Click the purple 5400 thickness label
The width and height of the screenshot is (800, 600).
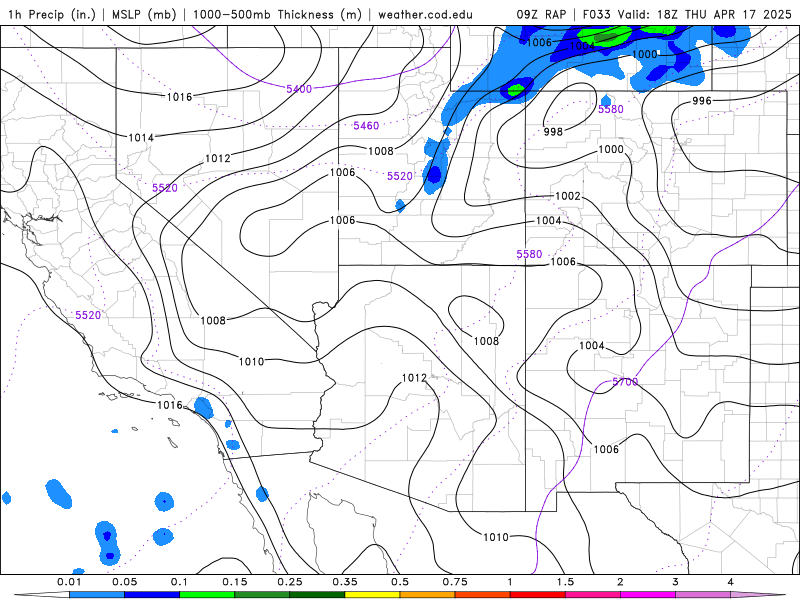pyautogui.click(x=299, y=89)
